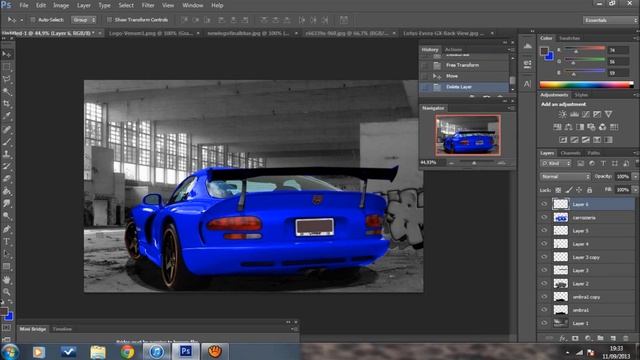Select the Move history state

[464, 76]
